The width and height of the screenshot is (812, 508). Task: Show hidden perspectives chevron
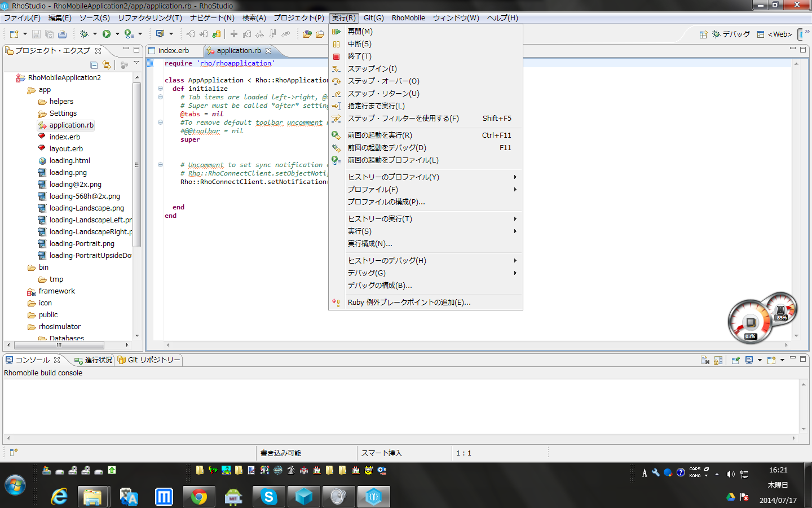click(x=807, y=32)
